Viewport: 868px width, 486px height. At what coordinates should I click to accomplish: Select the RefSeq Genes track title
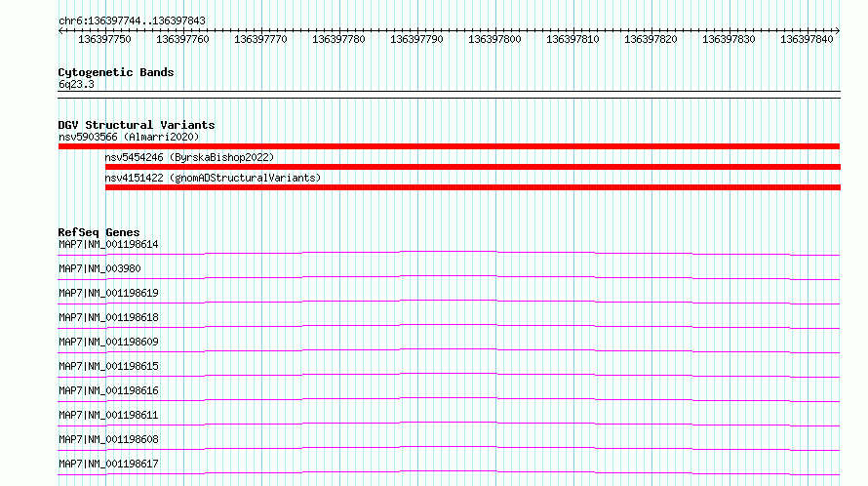click(99, 232)
